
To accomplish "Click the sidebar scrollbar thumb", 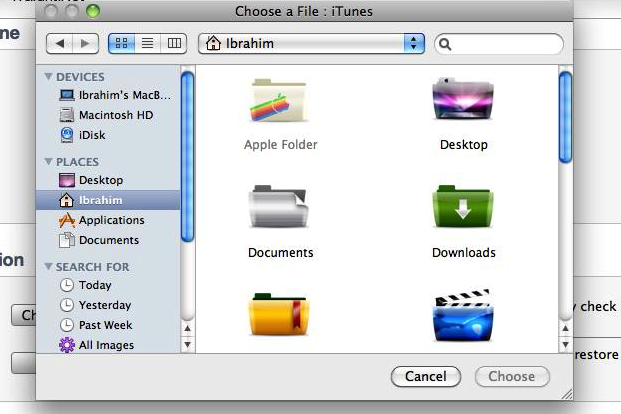I will 187,156.
